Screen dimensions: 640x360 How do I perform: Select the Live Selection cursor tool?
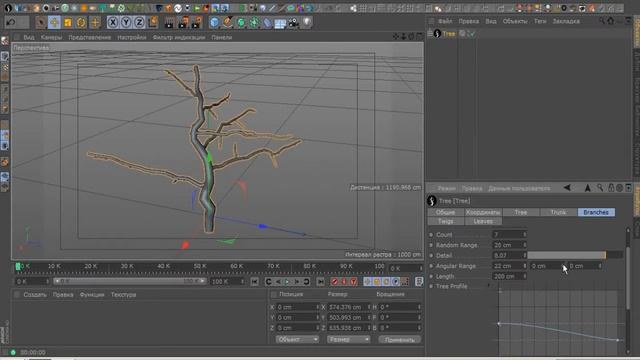click(x=41, y=22)
